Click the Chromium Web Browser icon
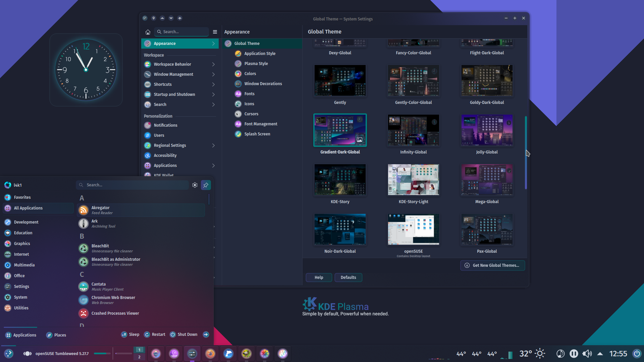This screenshot has width=644, height=362. tap(84, 300)
